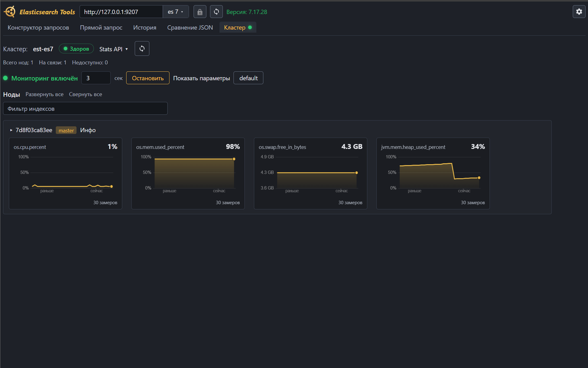
Task: Open settings via gear icon
Action: coord(579,12)
